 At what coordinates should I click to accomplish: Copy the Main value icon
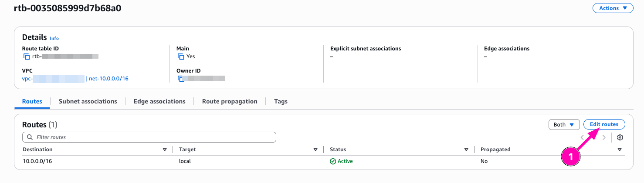181,57
